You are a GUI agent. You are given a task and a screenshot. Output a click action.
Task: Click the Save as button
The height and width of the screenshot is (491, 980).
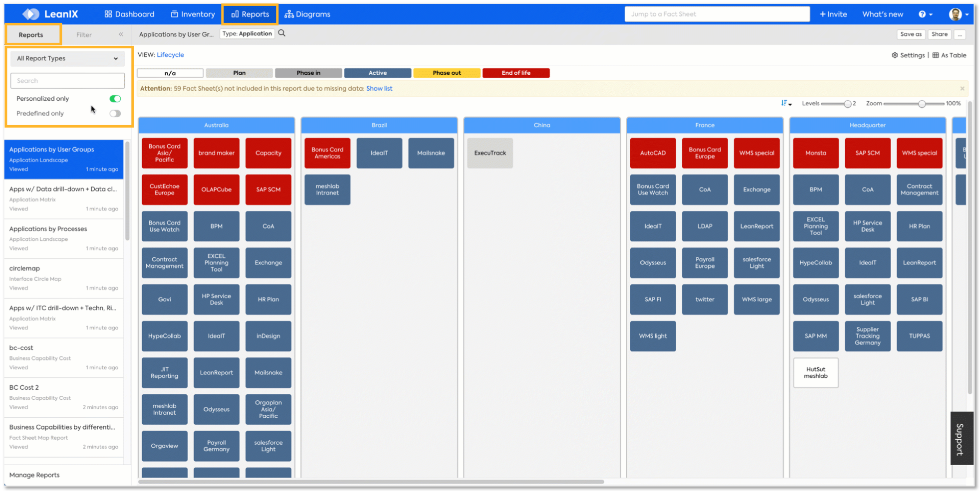coord(911,34)
